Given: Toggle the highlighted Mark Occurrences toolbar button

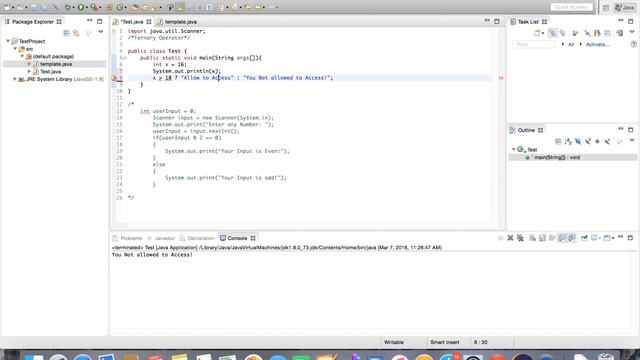Looking at the screenshot, I should click(x=180, y=7).
